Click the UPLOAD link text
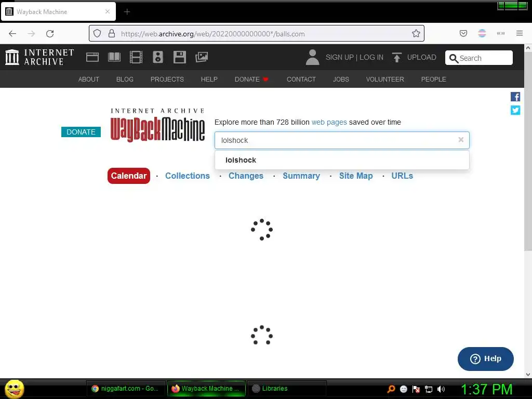Viewport: 532px width, 399px height. pyautogui.click(x=421, y=57)
